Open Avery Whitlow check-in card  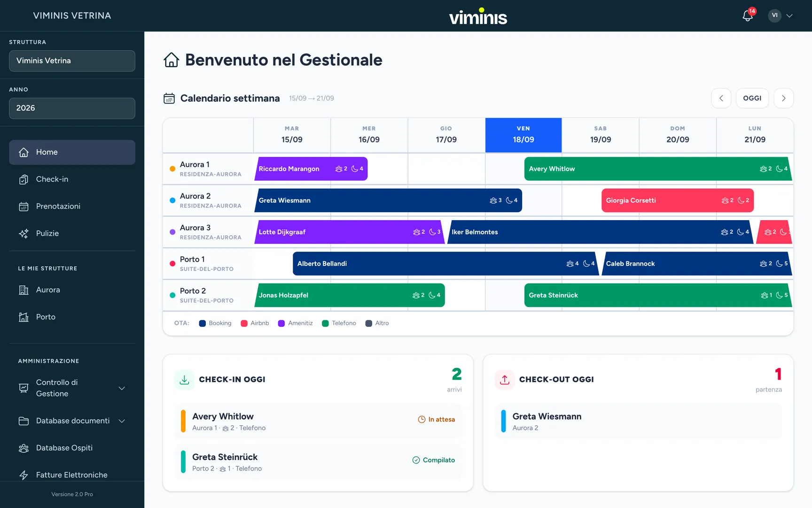tap(318, 421)
